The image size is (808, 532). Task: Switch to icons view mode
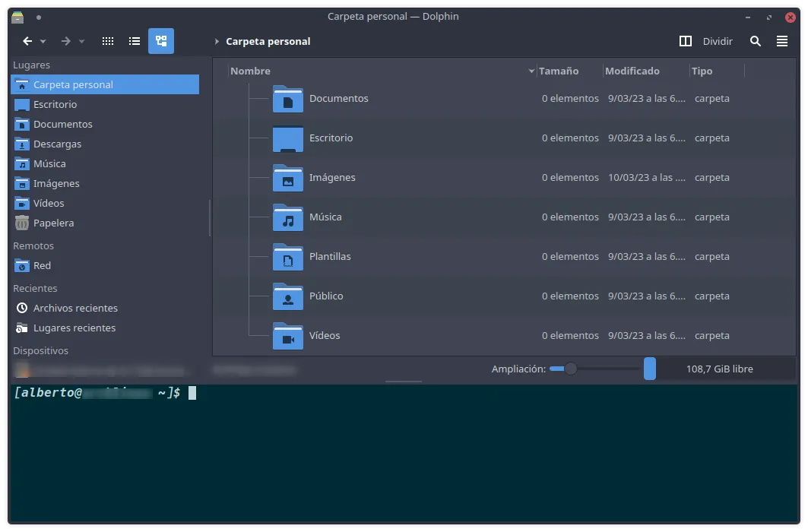[108, 41]
